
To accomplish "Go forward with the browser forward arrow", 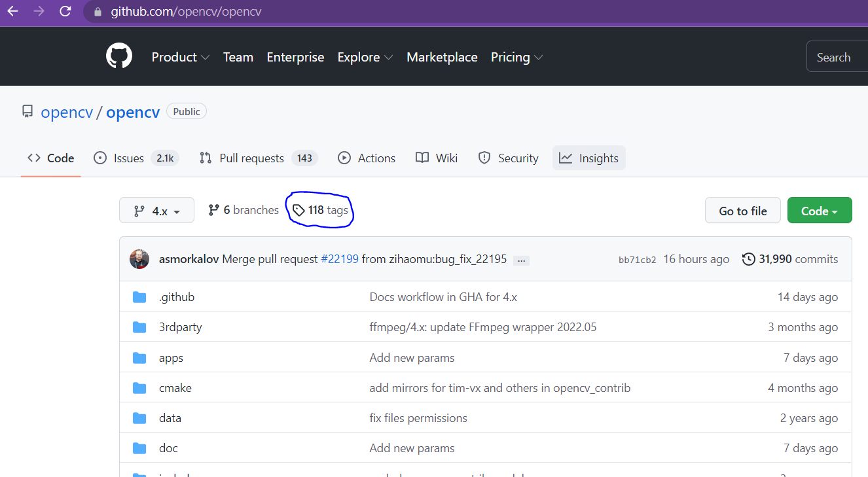I will [x=39, y=11].
